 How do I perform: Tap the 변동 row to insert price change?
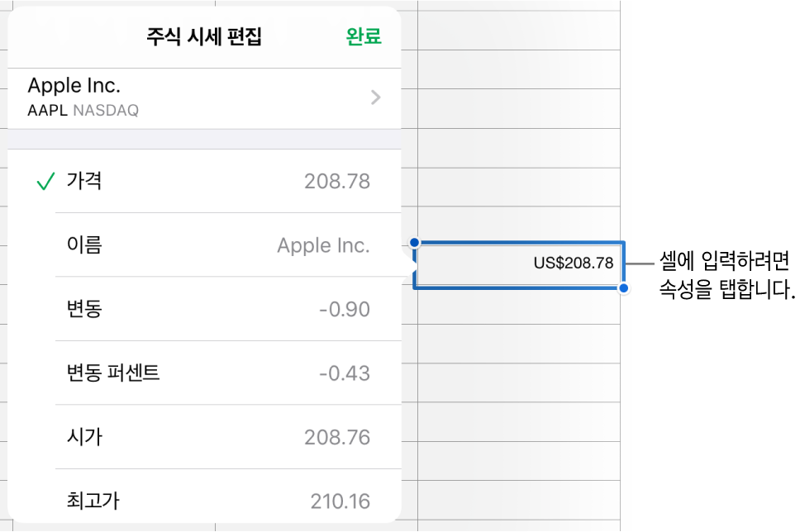click(x=207, y=309)
